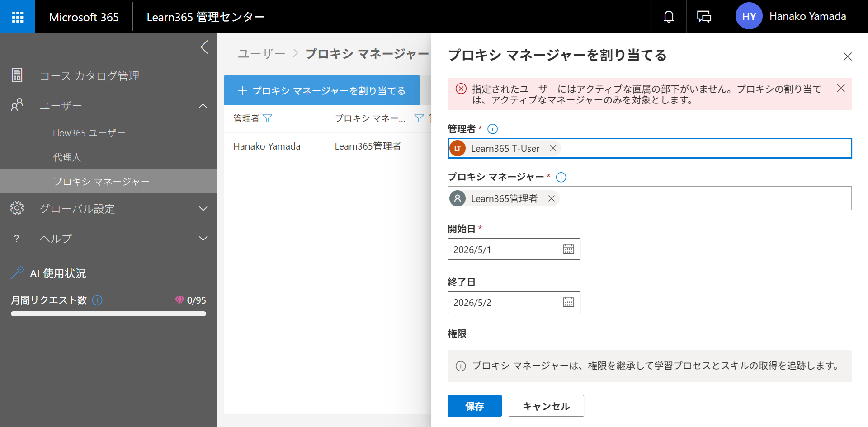Click the info icon in permissions note
Viewport: 868px width, 427px height.
(461, 366)
